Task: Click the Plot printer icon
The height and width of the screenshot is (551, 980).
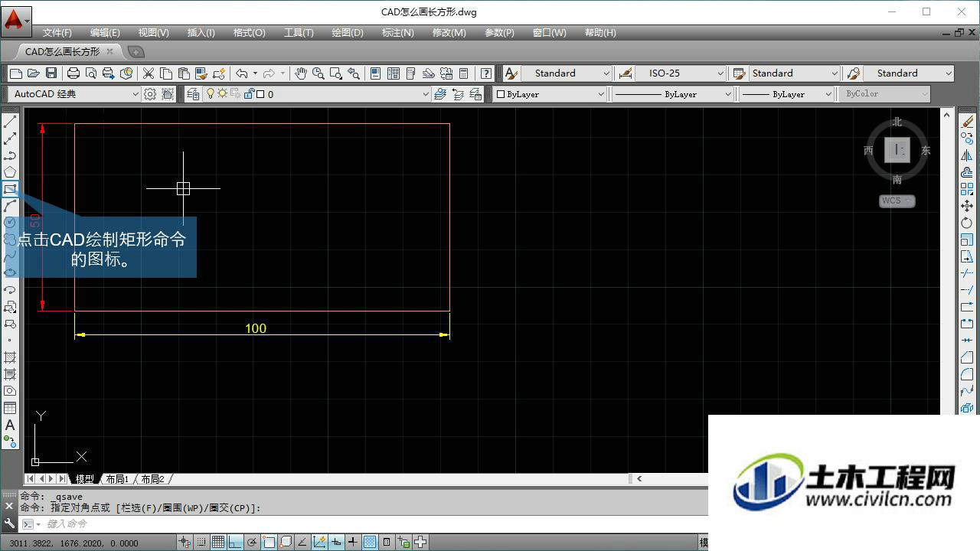Action: click(73, 73)
